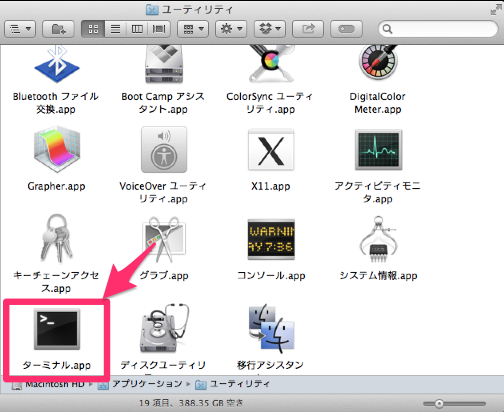Switch to column view mode

137,29
